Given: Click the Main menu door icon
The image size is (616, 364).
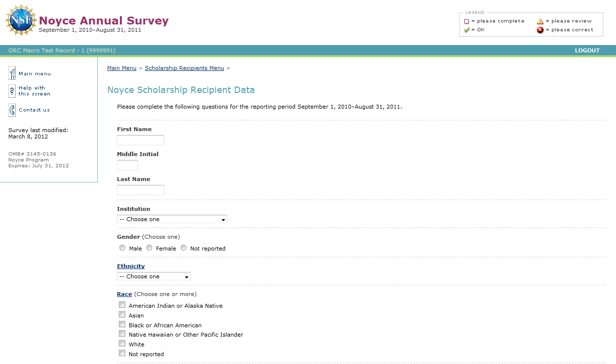Looking at the screenshot, I should pos(12,73).
